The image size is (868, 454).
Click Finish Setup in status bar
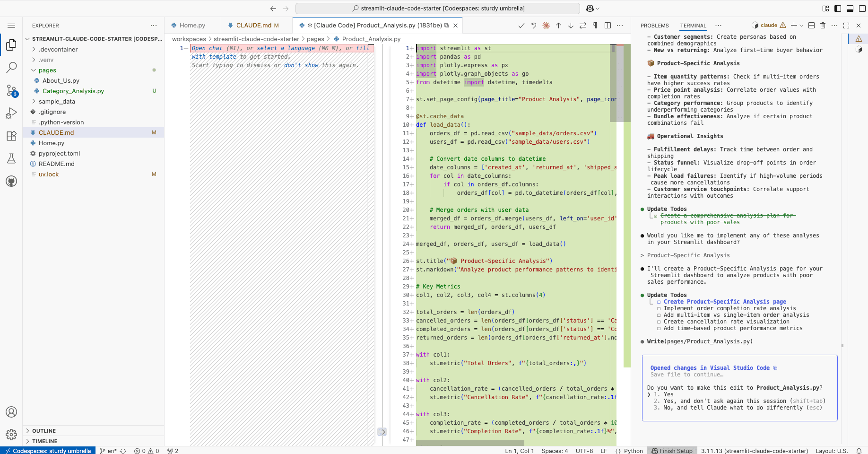pyautogui.click(x=672, y=451)
